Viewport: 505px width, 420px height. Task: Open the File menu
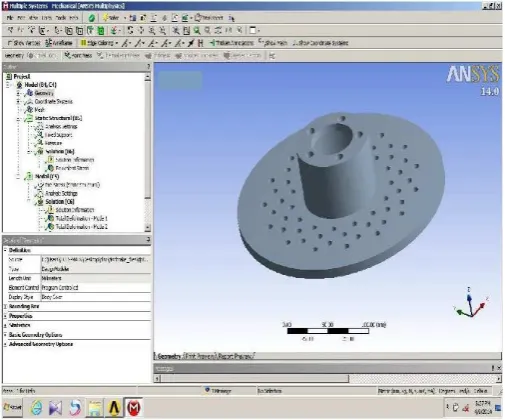click(x=10, y=18)
